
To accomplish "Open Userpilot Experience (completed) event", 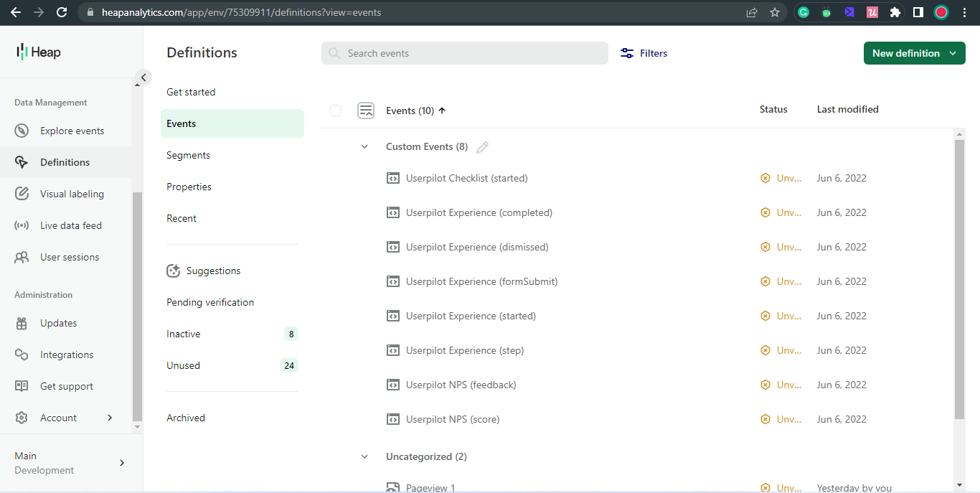I will [x=479, y=212].
